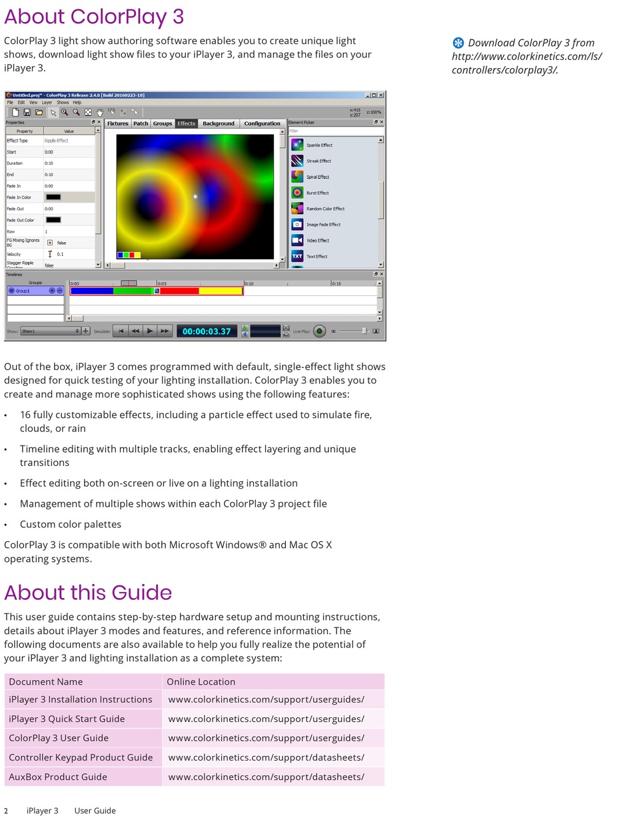The width and height of the screenshot is (633, 840).
Task: Open the Edit menu
Action: click(21, 103)
